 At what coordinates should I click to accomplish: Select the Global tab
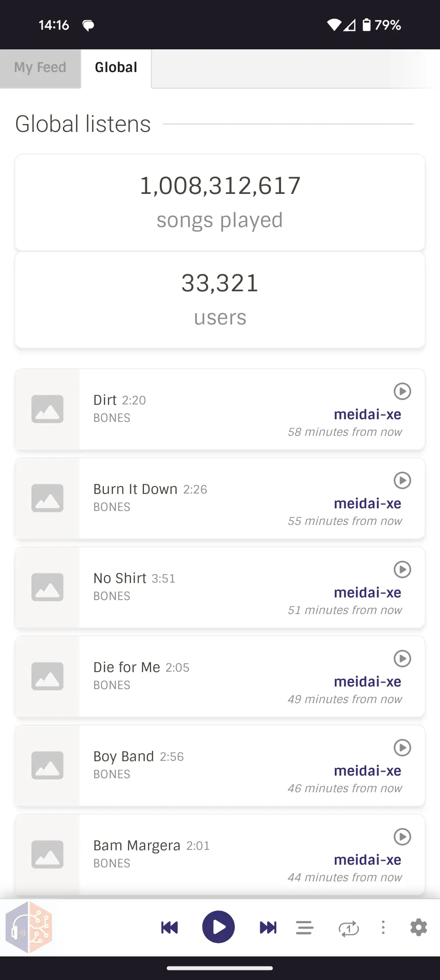coord(116,68)
